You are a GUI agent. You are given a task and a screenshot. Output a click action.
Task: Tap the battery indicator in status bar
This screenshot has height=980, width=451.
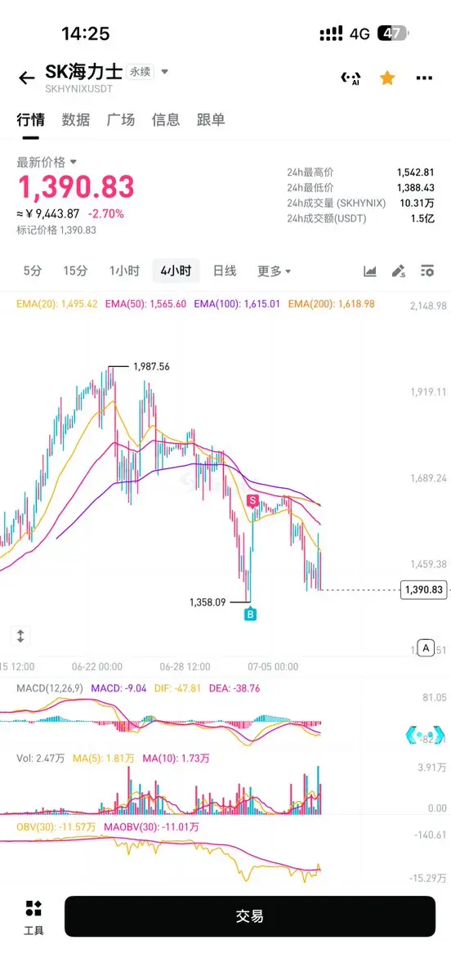[x=394, y=34]
